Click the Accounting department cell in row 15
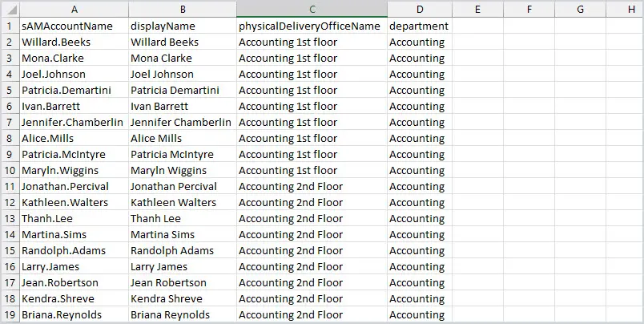The width and height of the screenshot is (644, 324). click(x=420, y=250)
